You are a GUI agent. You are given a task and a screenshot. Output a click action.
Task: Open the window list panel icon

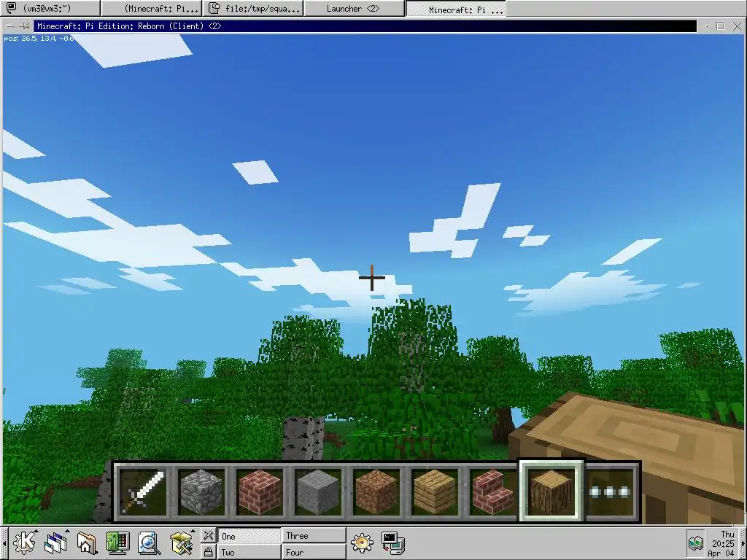click(x=56, y=542)
